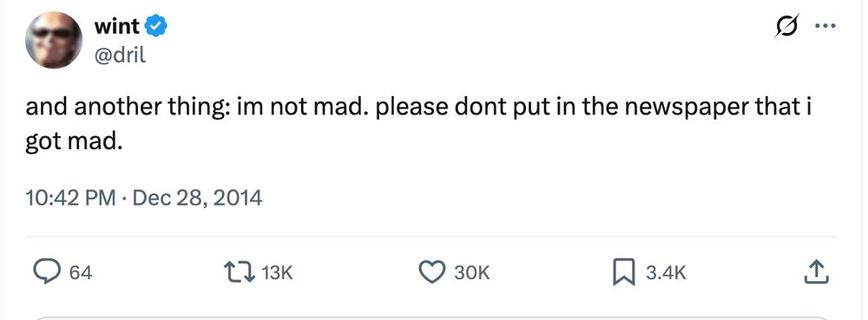
Task: Click the phrase 'and another thing' in tweet
Action: (x=127, y=108)
